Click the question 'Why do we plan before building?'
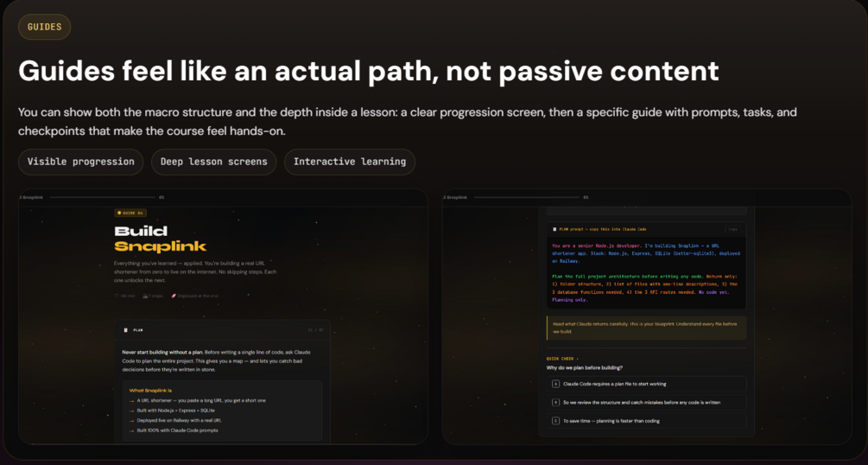This screenshot has width=868, height=465. [x=584, y=367]
